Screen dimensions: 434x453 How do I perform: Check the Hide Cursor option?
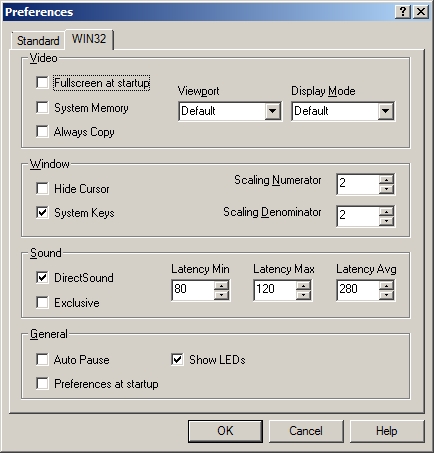[42, 189]
